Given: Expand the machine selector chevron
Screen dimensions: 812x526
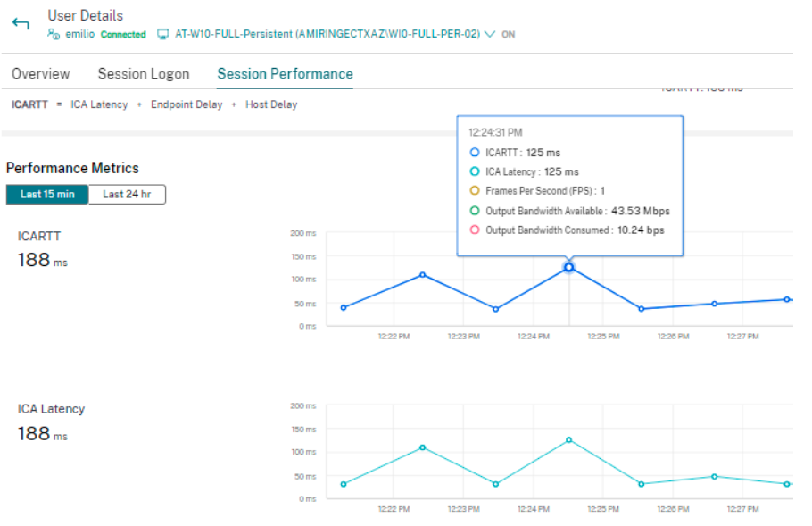Looking at the screenshot, I should [x=489, y=34].
